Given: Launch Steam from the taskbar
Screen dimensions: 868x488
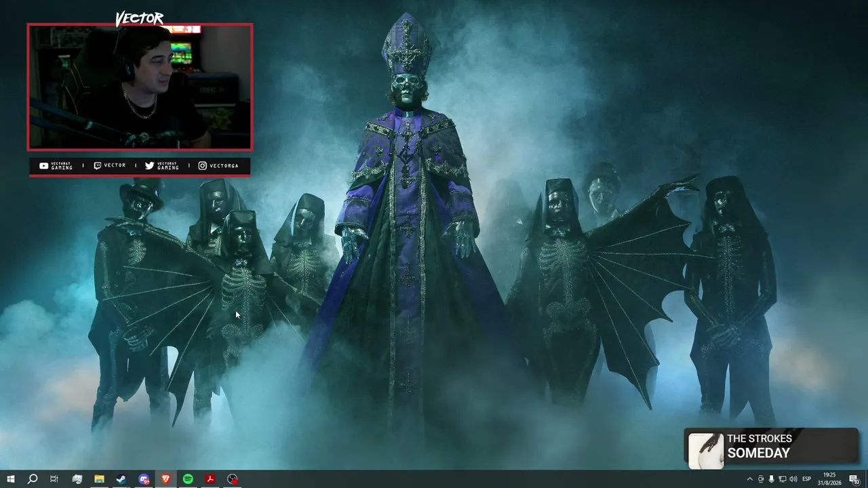Looking at the screenshot, I should click(121, 479).
